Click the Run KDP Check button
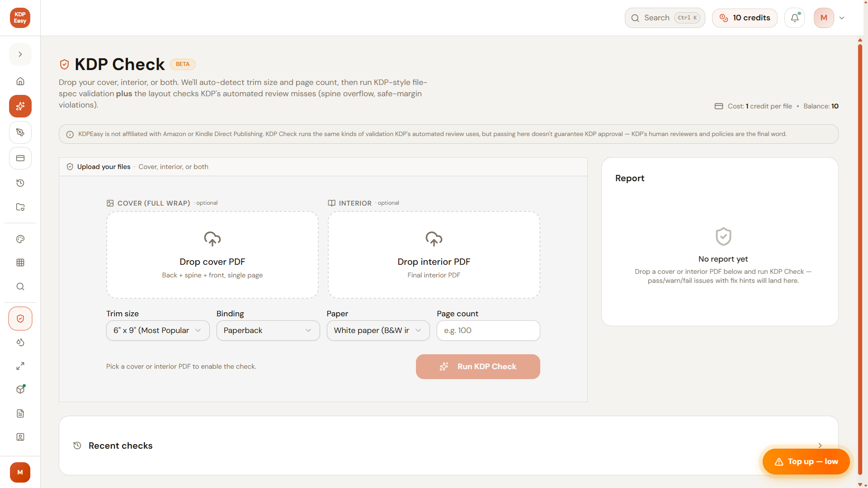Image resolution: width=868 pixels, height=488 pixels. (478, 366)
